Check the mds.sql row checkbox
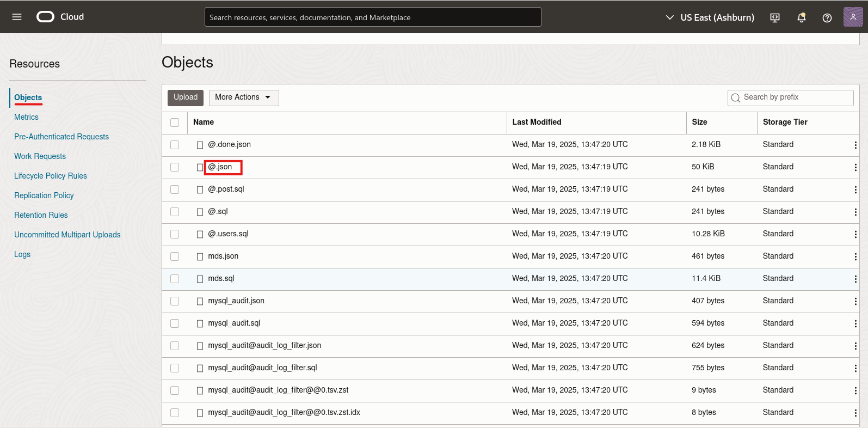The image size is (868, 428). point(175,279)
